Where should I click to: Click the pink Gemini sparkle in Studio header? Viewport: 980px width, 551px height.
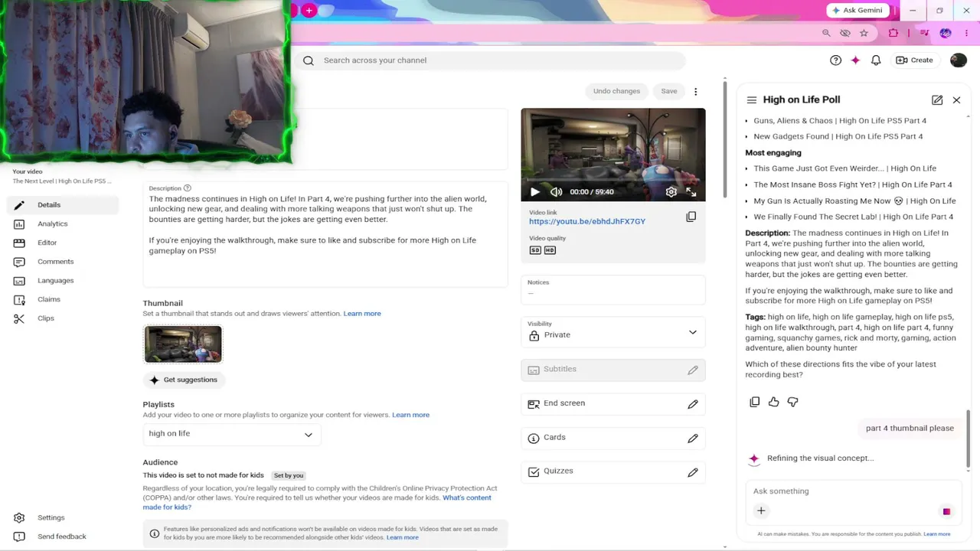tap(855, 60)
